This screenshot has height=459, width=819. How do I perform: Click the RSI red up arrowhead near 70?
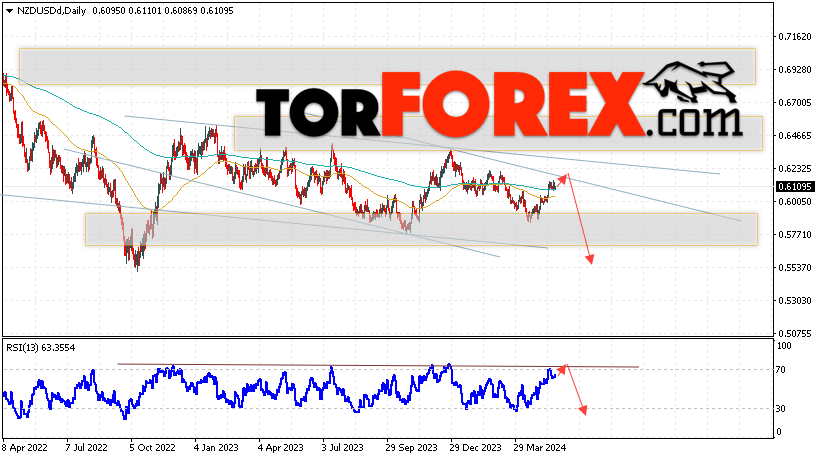click(562, 369)
